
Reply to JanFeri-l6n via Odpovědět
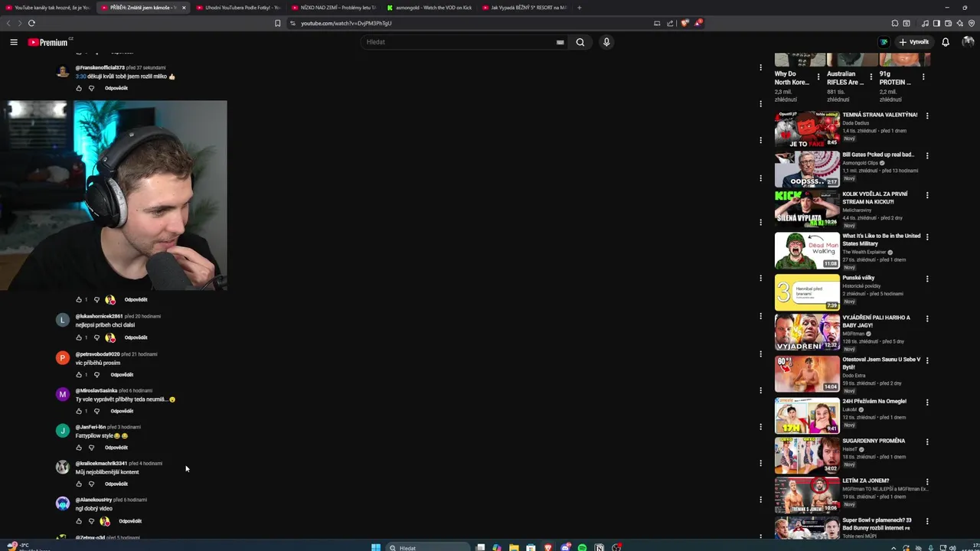click(x=116, y=448)
